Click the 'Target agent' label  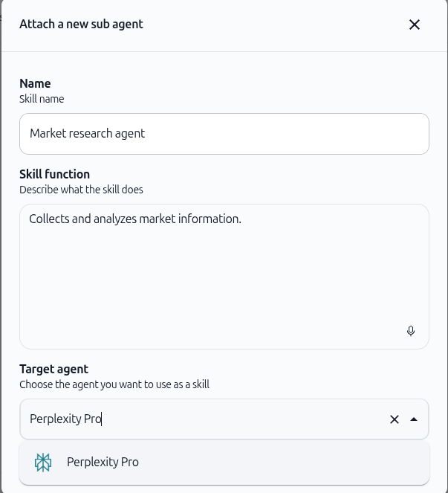pyautogui.click(x=53, y=369)
